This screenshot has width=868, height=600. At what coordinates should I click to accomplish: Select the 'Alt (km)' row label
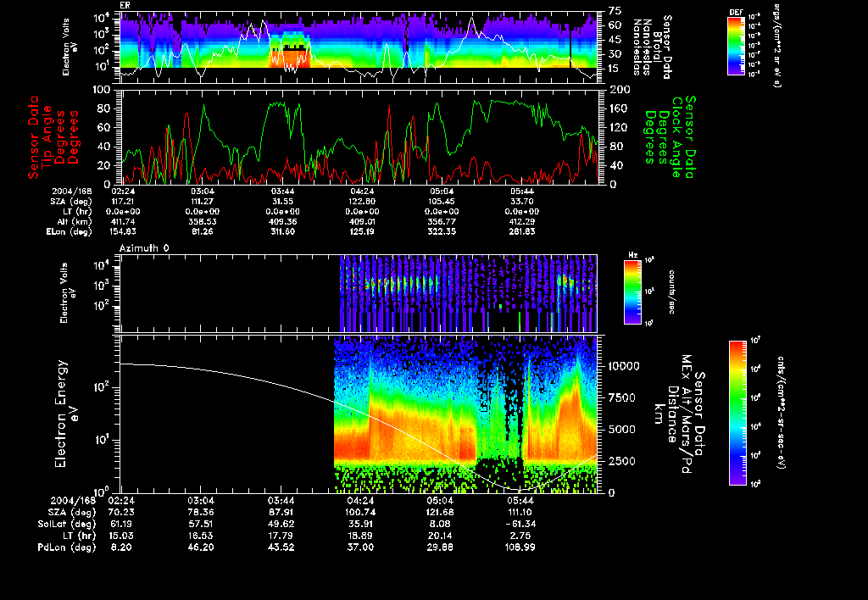click(75, 221)
